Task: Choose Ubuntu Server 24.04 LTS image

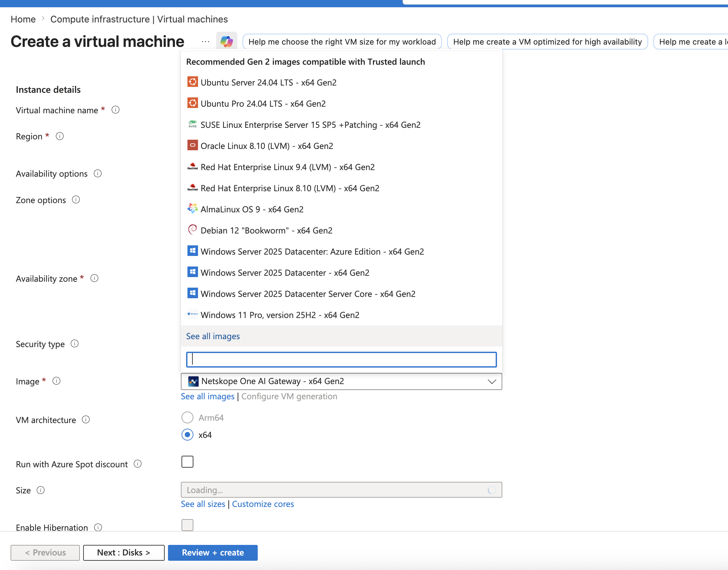Action: (x=341, y=83)
